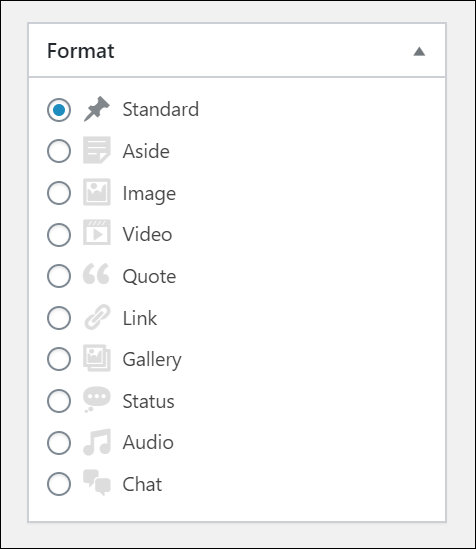Click the Format panel heading
476x549 pixels.
coord(80,51)
